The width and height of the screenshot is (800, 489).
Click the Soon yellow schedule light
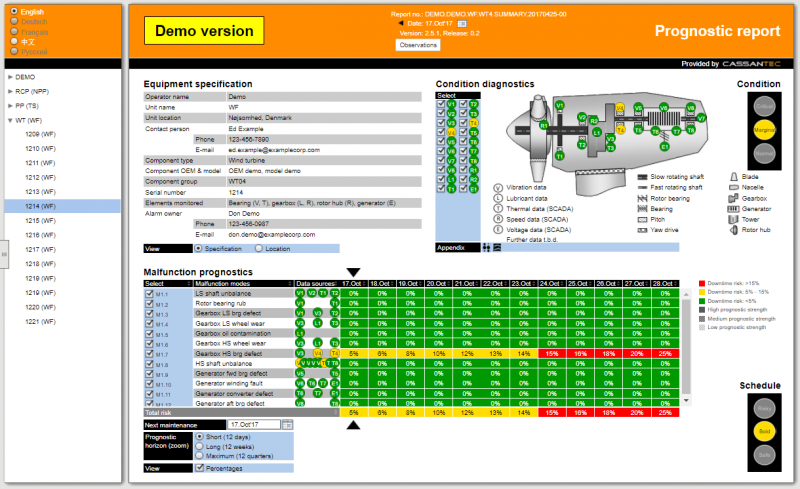coord(764,432)
